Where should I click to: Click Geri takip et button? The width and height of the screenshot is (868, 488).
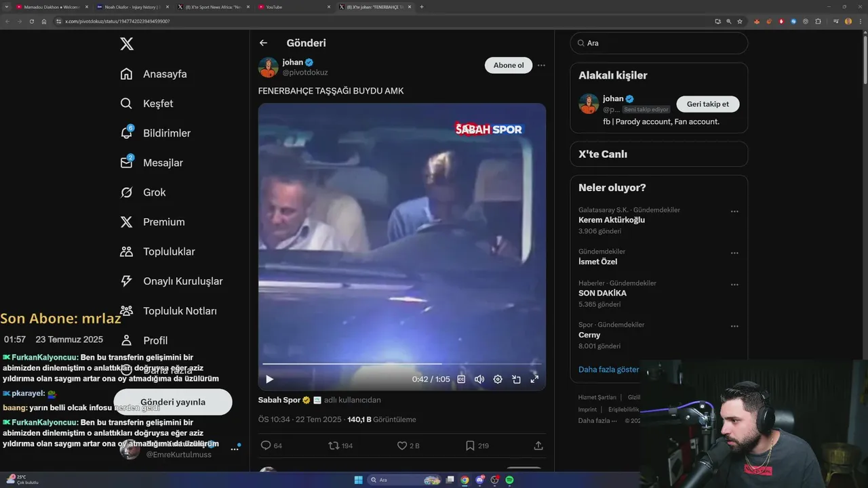pos(708,104)
